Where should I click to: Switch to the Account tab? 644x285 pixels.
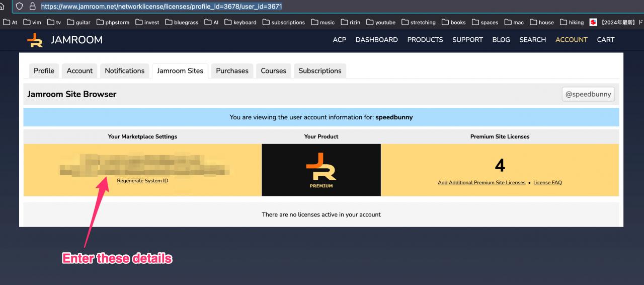(x=79, y=70)
